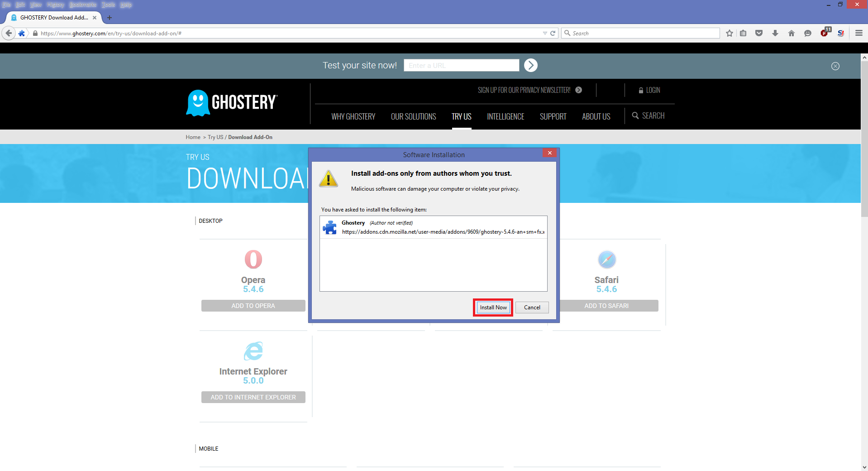Click the LOGIN link

point(649,90)
